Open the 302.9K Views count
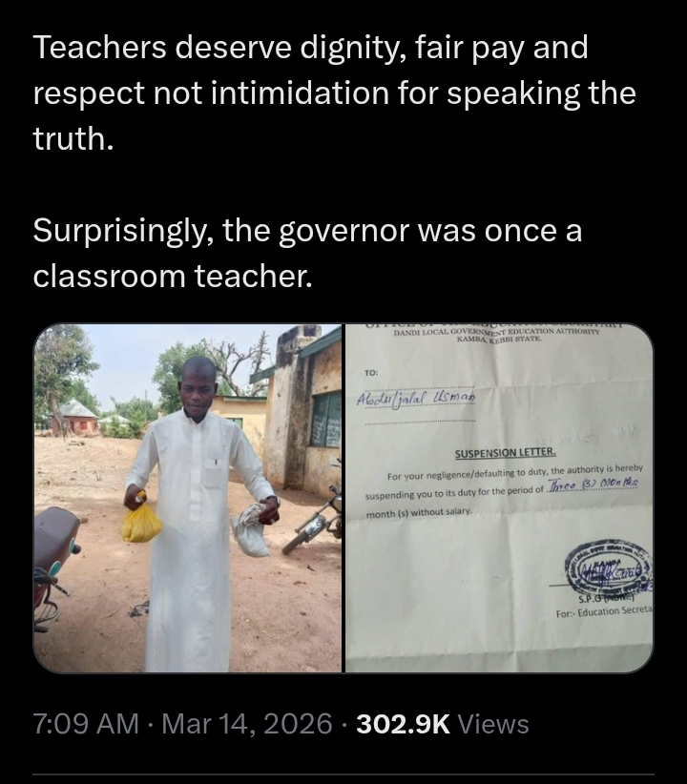Viewport: 687px width, 784px height. pyautogui.click(x=443, y=724)
